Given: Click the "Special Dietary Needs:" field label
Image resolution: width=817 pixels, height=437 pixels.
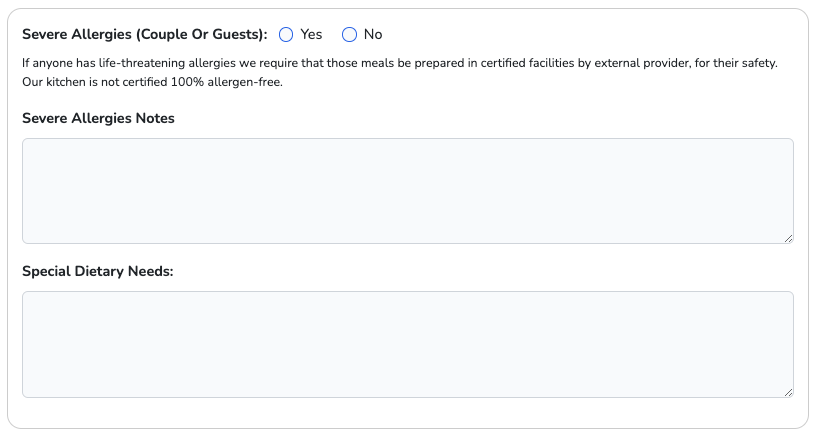Looking at the screenshot, I should [98, 271].
